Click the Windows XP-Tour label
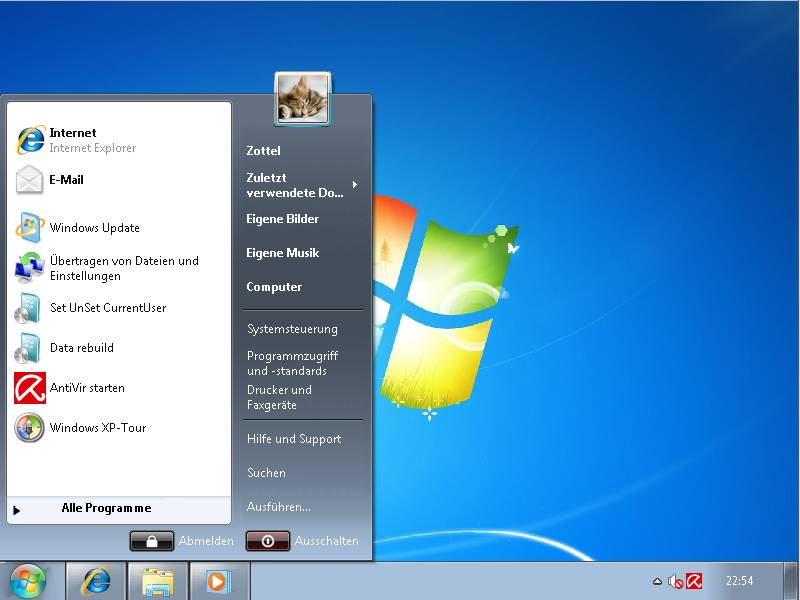 coord(98,428)
